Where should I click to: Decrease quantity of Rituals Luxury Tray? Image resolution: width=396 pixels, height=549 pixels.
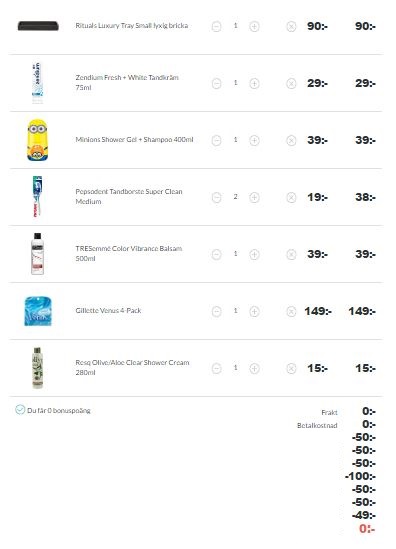[x=216, y=27]
